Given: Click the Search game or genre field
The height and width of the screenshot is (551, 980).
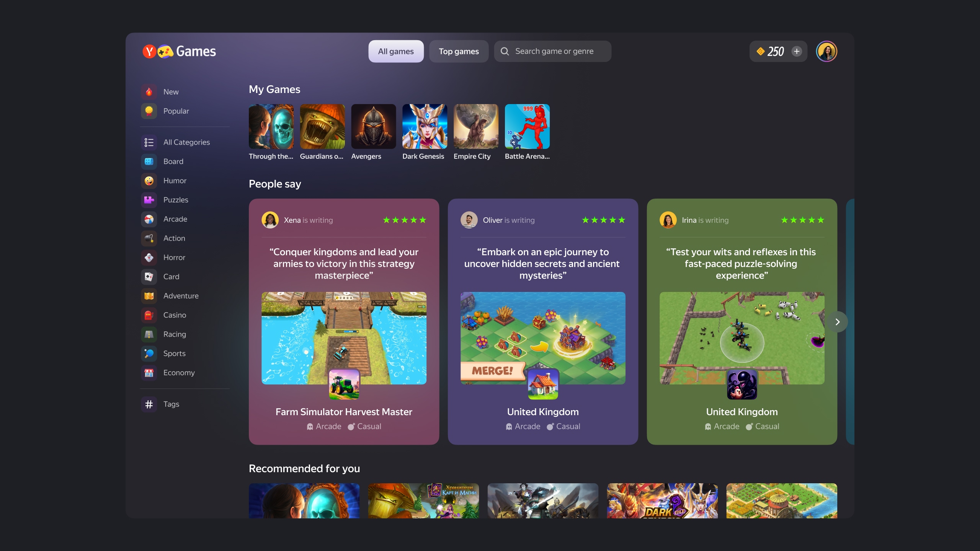Looking at the screenshot, I should point(552,51).
